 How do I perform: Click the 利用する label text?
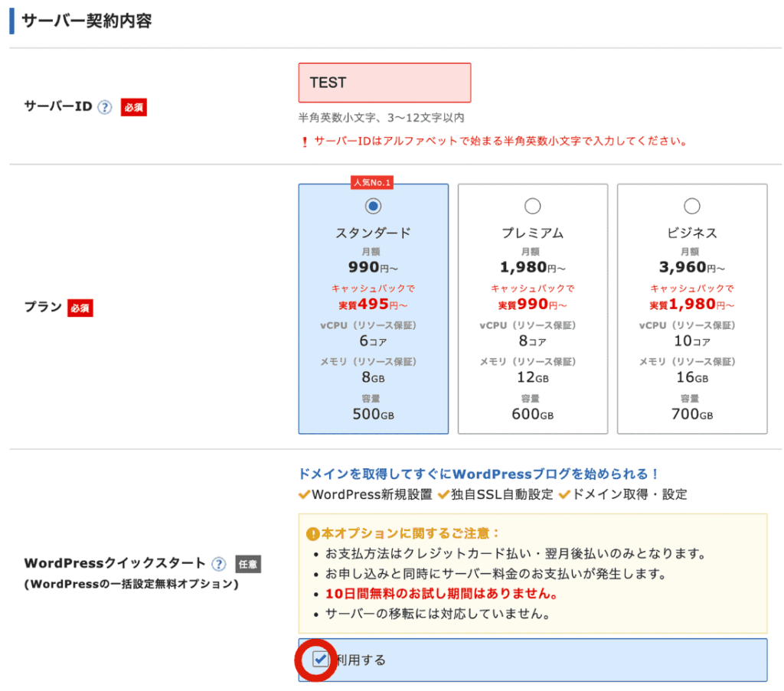[x=361, y=660]
